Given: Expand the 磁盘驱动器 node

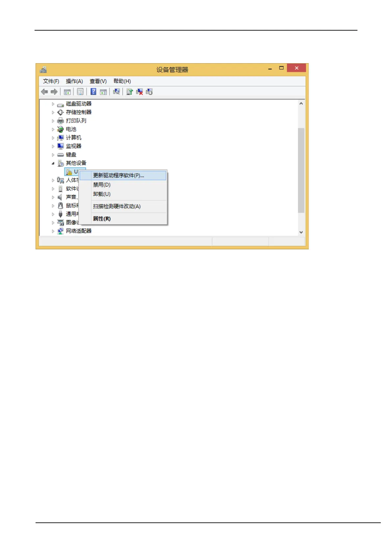Looking at the screenshot, I should [53, 104].
